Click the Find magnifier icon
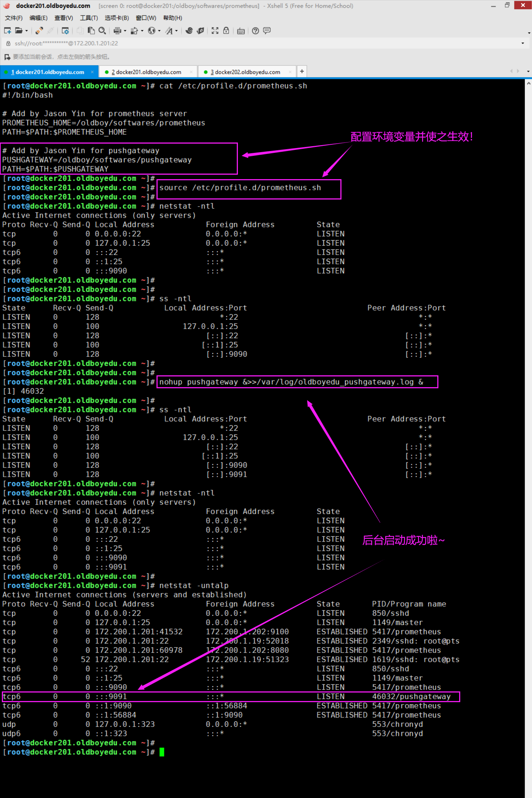This screenshot has width=532, height=798. pos(102,31)
